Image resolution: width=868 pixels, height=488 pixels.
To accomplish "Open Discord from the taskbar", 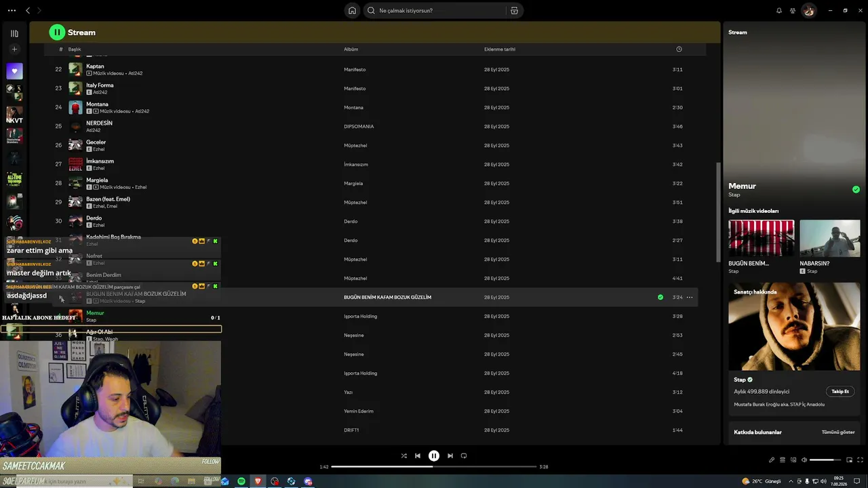I will click(308, 481).
